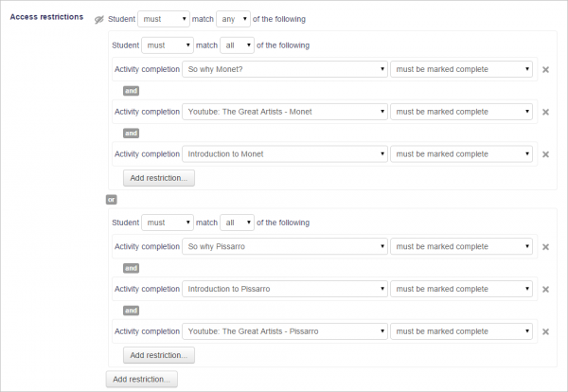
Task: Open the 'all' match dropdown in Monet set
Action: [x=237, y=45]
